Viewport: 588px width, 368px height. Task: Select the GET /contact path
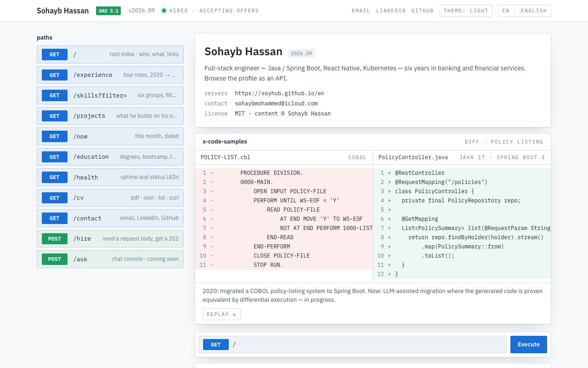(110, 218)
